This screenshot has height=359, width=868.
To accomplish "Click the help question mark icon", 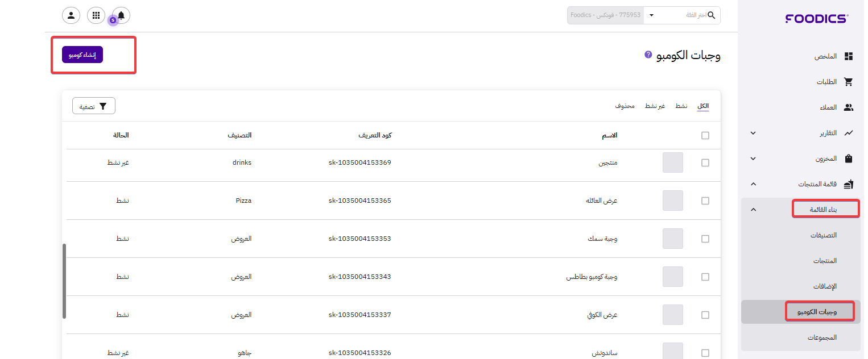I will tap(648, 55).
